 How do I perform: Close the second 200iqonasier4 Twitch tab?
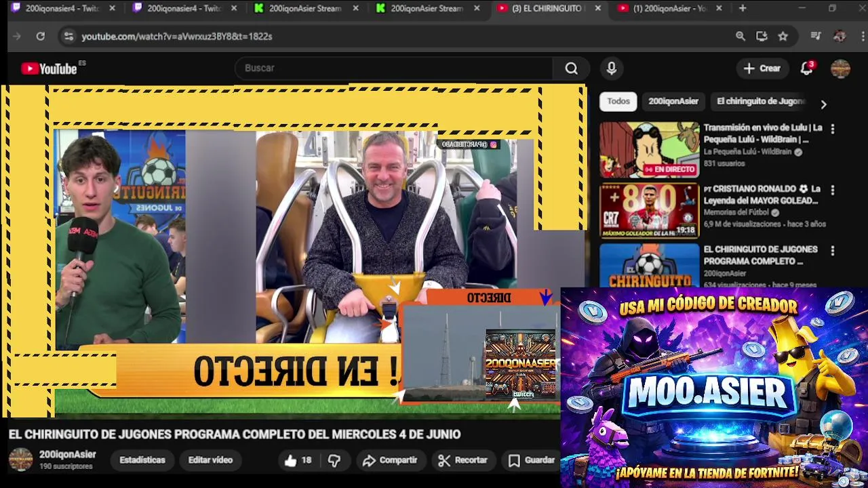pyautogui.click(x=234, y=9)
